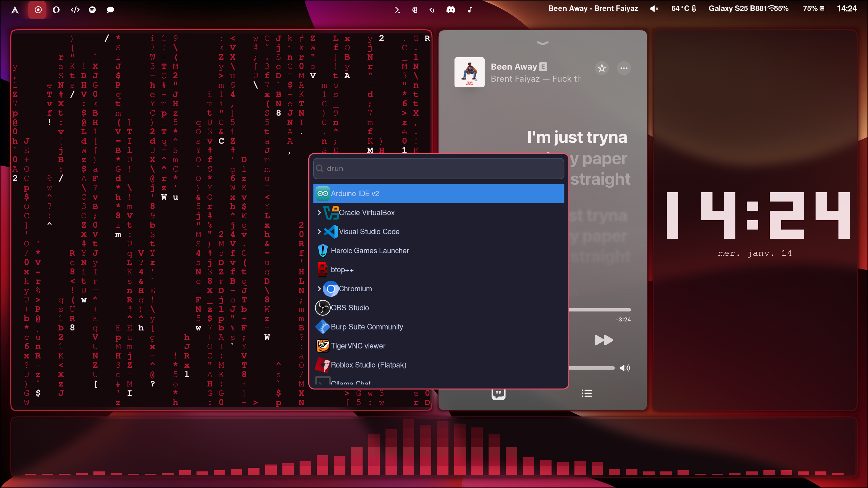Expand the Visual Studio Code actions chevron

319,231
